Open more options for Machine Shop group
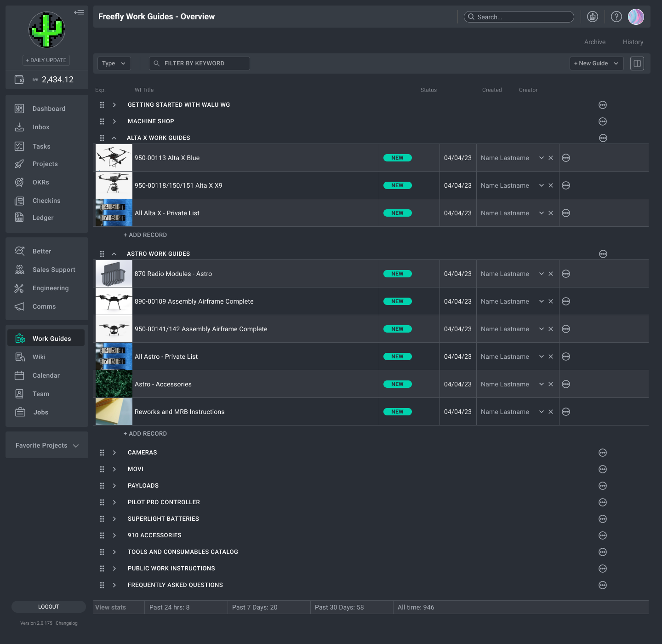The width and height of the screenshot is (662, 644). coord(603,121)
